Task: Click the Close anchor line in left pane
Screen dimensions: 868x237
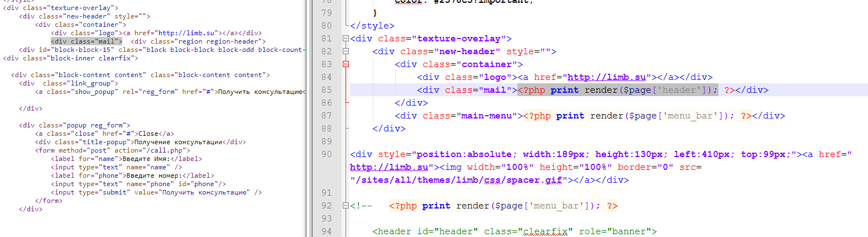Action: point(104,134)
